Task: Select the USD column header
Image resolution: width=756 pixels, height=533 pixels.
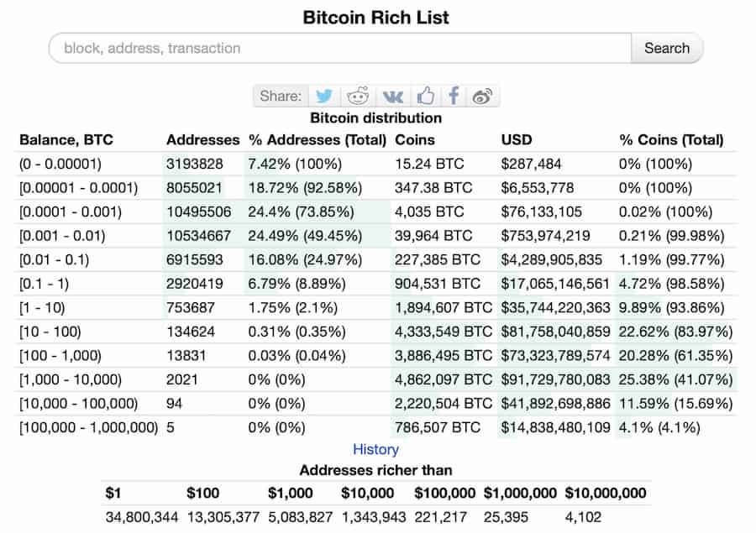Action: click(517, 140)
